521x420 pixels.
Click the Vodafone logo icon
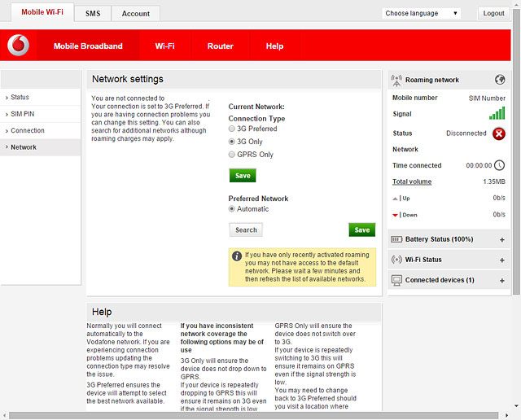(18, 46)
